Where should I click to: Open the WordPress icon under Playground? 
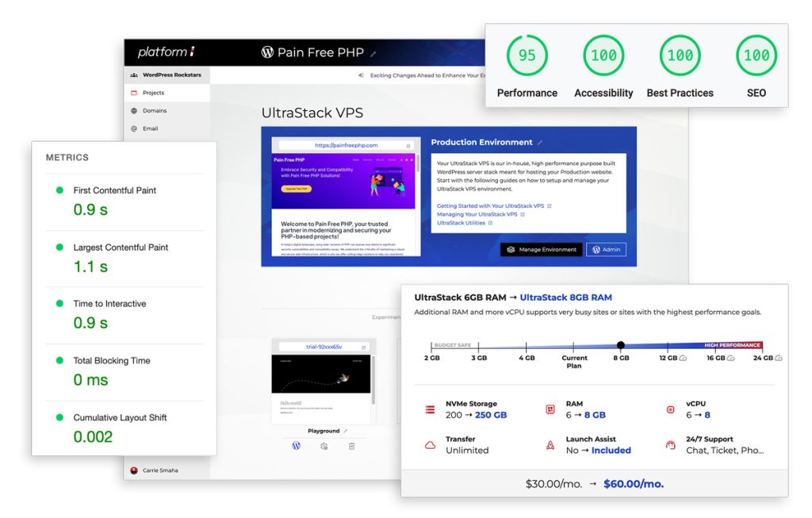tap(296, 446)
